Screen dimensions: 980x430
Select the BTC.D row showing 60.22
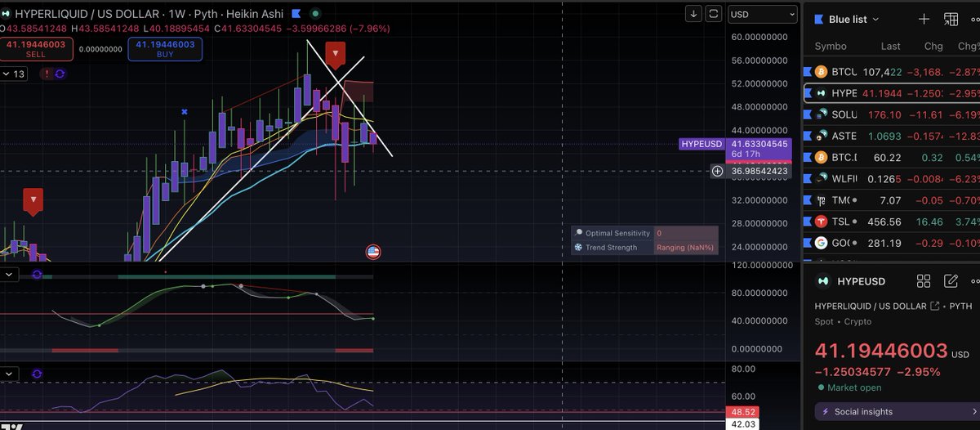click(x=892, y=157)
